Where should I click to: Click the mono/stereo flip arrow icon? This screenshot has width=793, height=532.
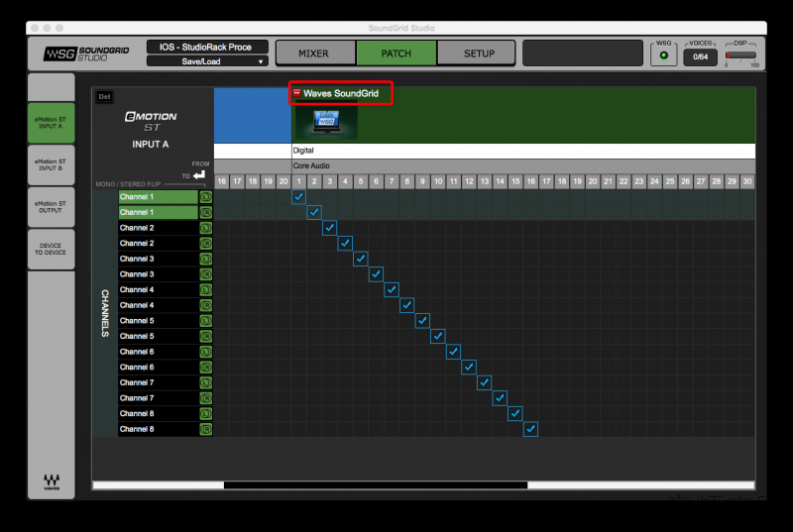click(x=199, y=175)
